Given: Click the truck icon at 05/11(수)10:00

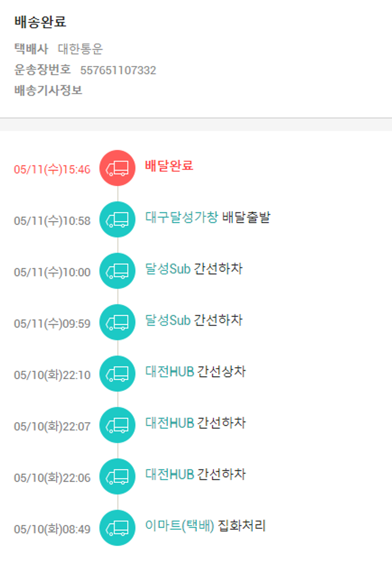Looking at the screenshot, I should click(117, 270).
